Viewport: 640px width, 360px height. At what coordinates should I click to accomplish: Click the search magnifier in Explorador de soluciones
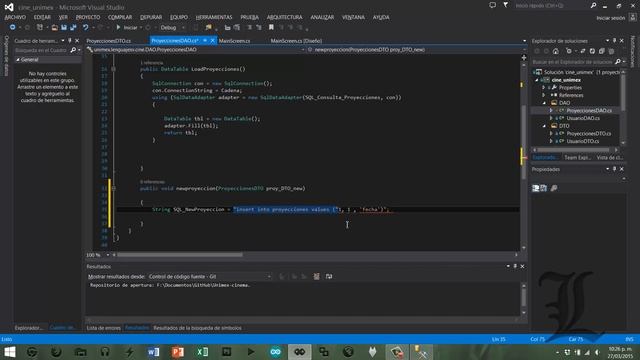[618, 62]
